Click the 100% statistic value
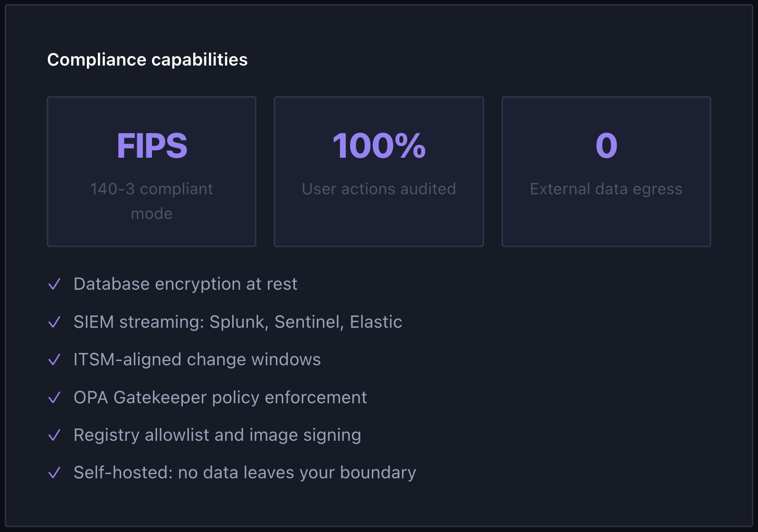The image size is (758, 532). coord(379,145)
